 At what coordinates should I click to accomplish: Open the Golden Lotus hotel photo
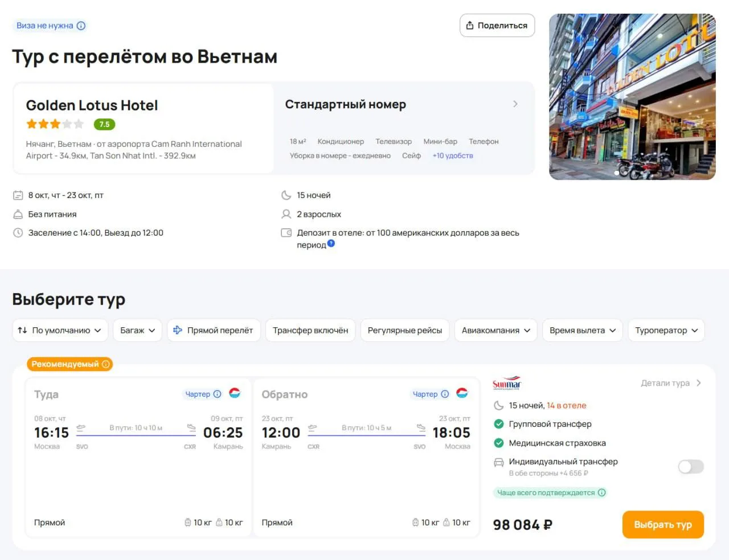[632, 97]
